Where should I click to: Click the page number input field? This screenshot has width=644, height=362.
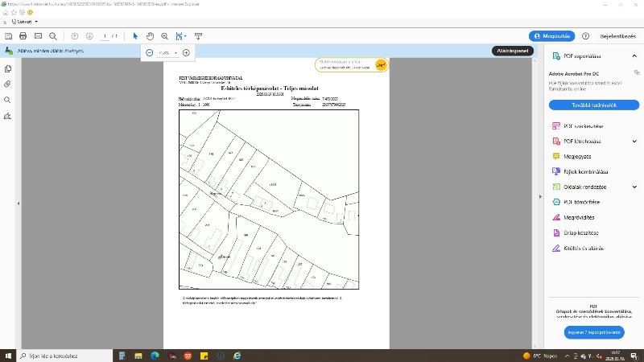[105, 36]
